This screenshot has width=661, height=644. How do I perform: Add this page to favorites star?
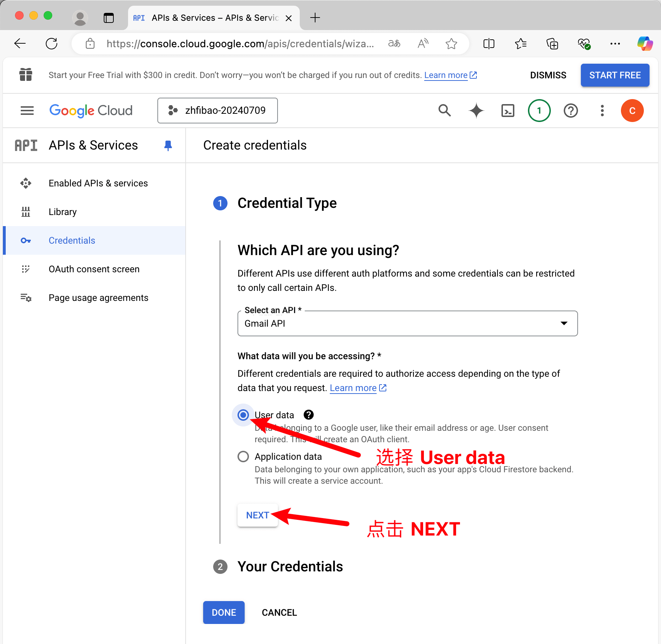pos(451,44)
